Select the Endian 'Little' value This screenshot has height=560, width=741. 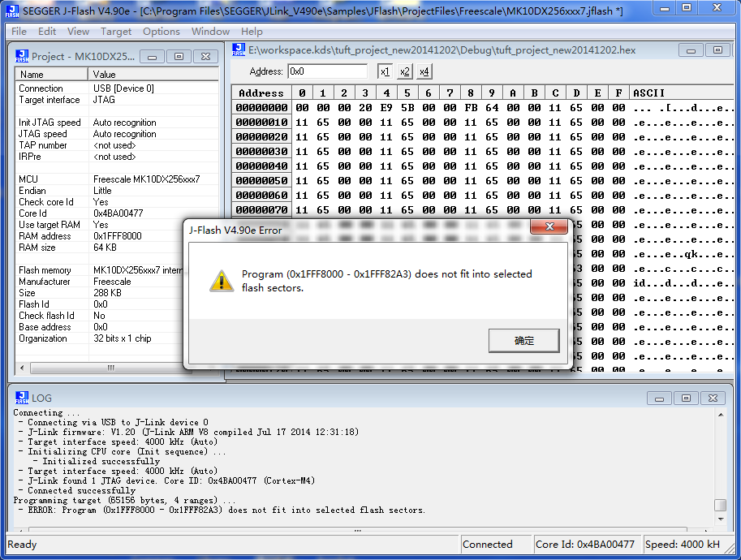point(102,191)
